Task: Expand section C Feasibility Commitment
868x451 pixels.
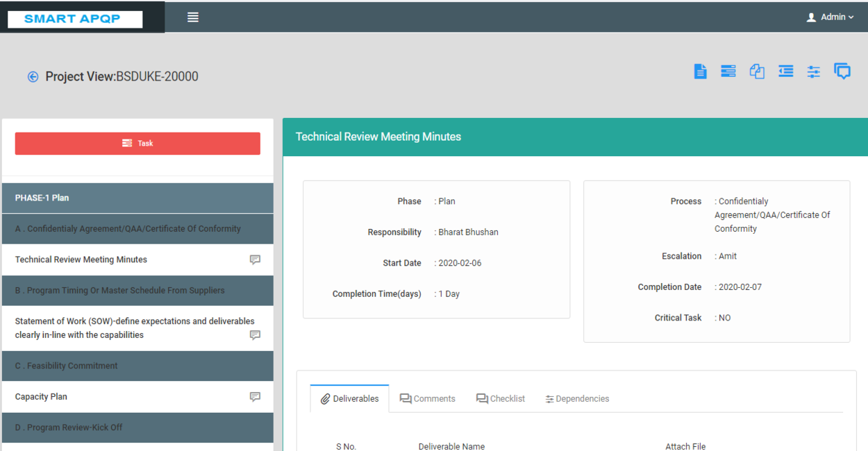Action: [x=137, y=366]
